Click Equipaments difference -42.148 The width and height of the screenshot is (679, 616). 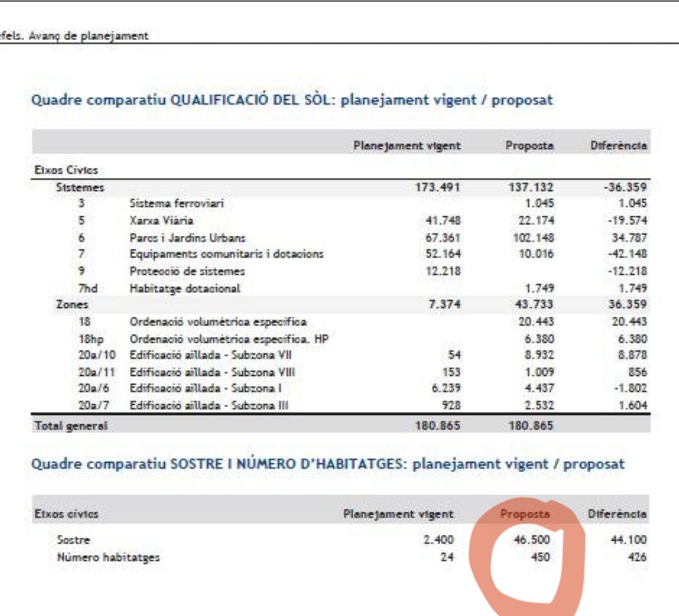pos(628,254)
